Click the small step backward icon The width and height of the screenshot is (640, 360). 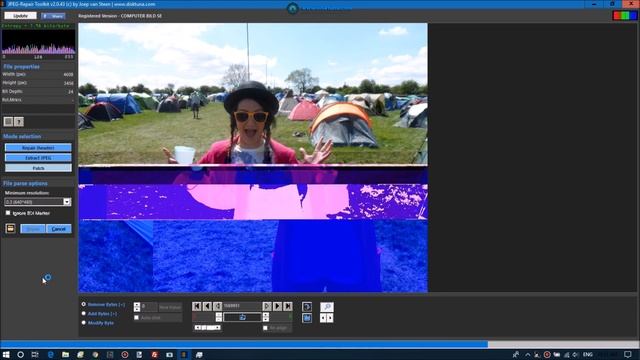click(x=218, y=306)
